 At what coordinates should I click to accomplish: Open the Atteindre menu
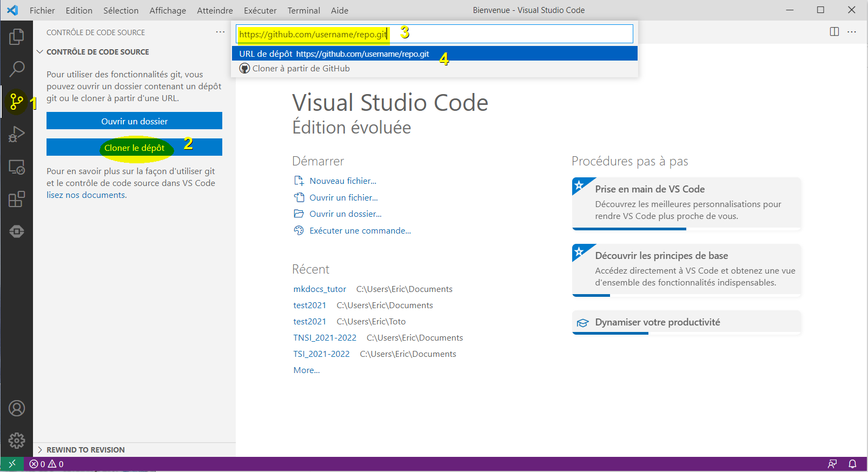pos(215,10)
